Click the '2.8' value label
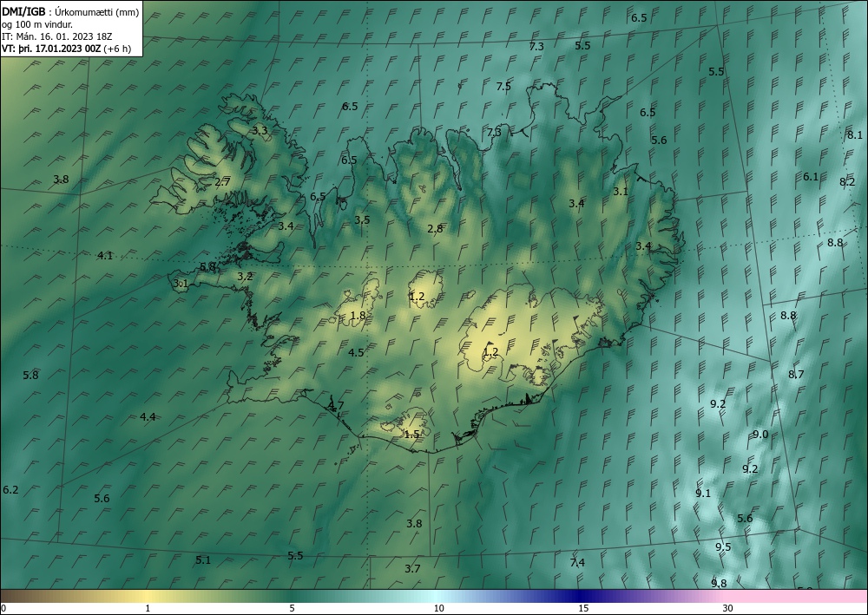868x615 pixels. [435, 228]
